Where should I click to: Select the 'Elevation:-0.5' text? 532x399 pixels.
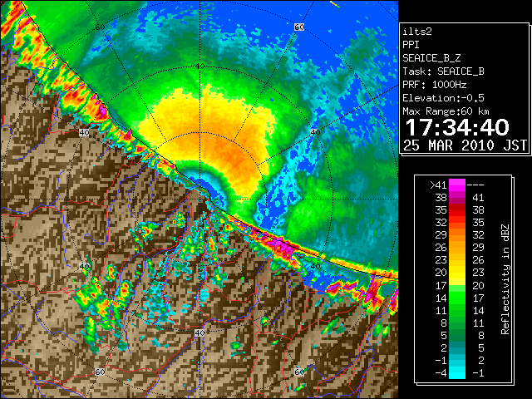coord(443,98)
